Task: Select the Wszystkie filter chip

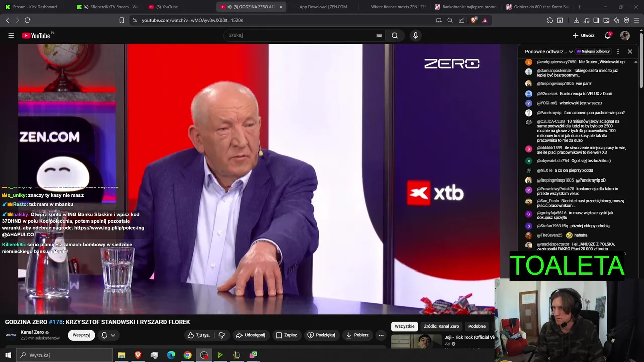Action: coord(405,326)
